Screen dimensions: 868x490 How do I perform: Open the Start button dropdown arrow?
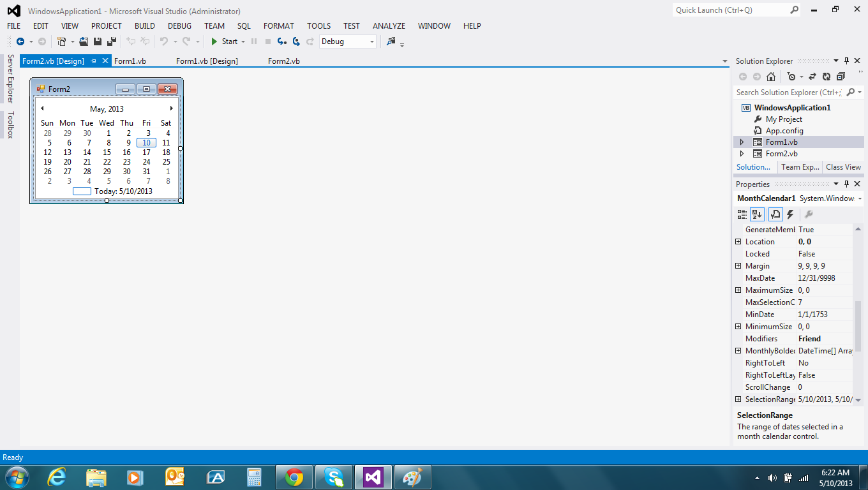point(243,41)
